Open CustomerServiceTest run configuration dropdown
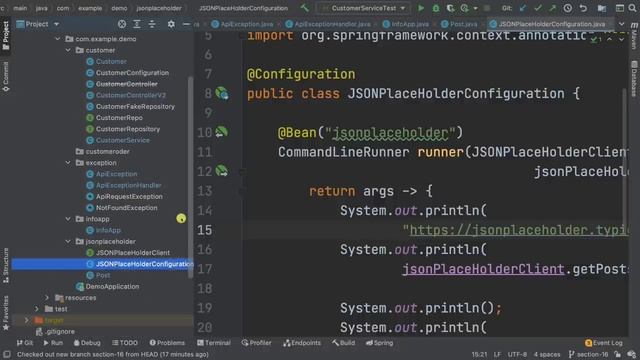 pyautogui.click(x=363, y=8)
